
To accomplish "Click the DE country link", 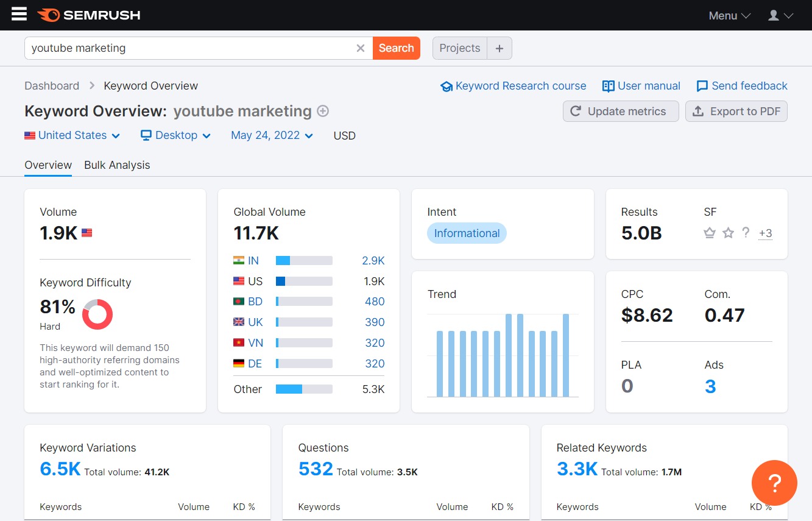I will [255, 364].
